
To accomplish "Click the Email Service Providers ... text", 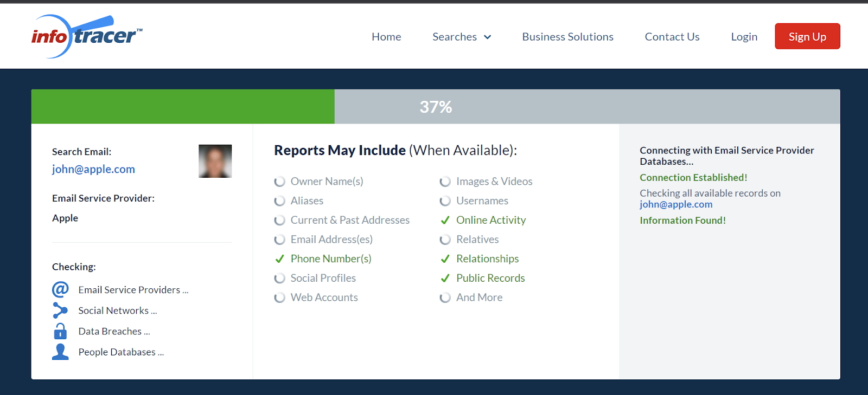I will [133, 290].
